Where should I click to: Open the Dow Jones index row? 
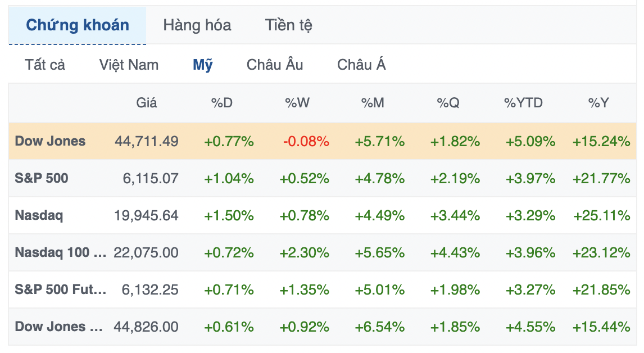coord(50,141)
